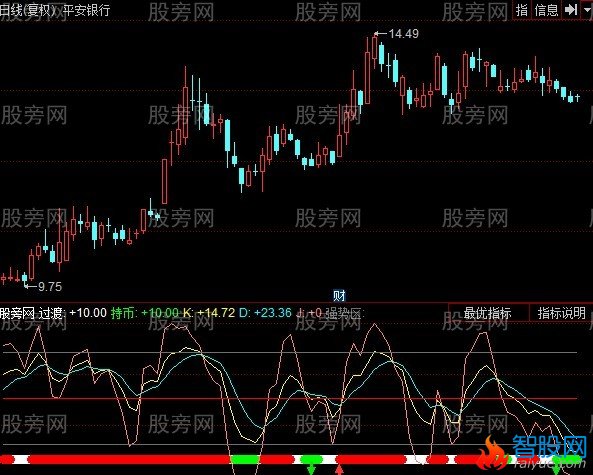Click the 指 indicator button
Viewport: 593px width, 475px height.
(x=522, y=10)
